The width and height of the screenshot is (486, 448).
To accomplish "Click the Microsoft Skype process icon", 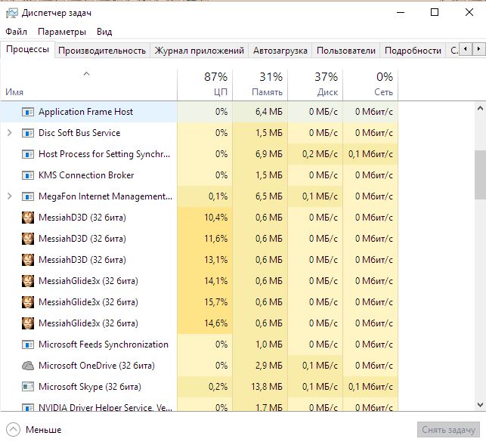I will tap(28, 387).
